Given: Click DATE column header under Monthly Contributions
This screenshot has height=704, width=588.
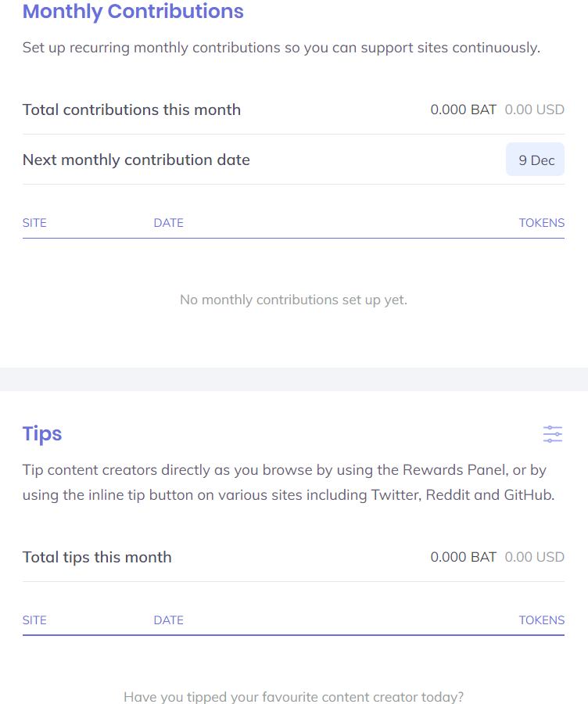Looking at the screenshot, I should point(168,223).
